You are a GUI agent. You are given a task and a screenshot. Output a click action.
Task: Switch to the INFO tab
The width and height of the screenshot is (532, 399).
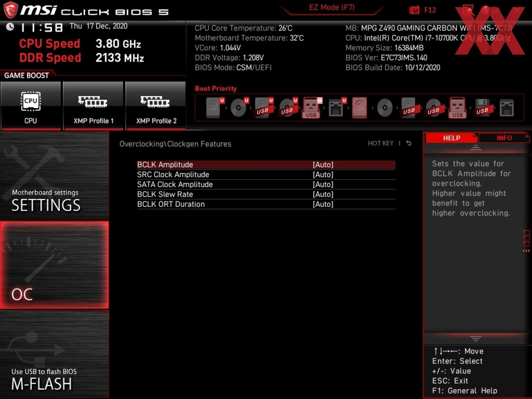(504, 138)
